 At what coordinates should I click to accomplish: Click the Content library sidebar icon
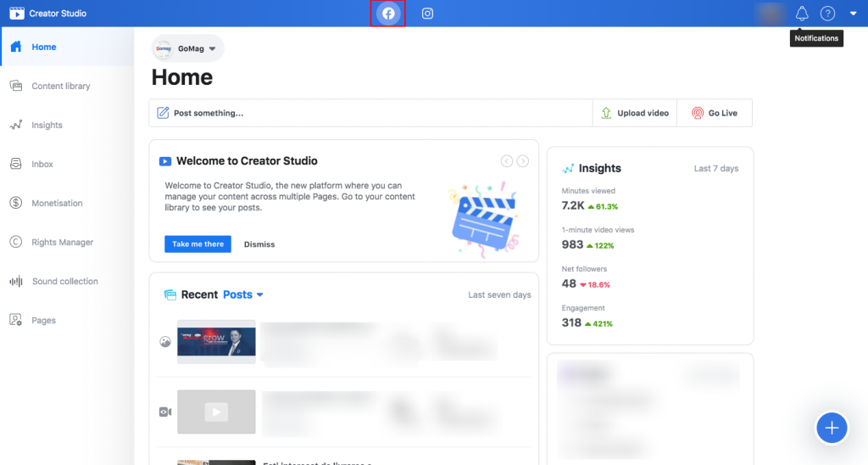pyautogui.click(x=16, y=86)
